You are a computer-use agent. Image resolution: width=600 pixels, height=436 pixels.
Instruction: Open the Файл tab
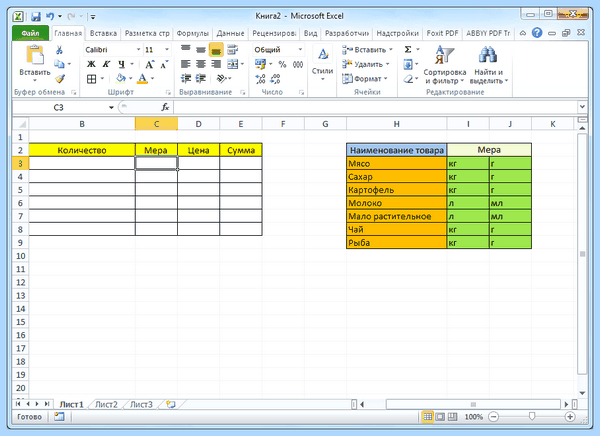click(30, 33)
